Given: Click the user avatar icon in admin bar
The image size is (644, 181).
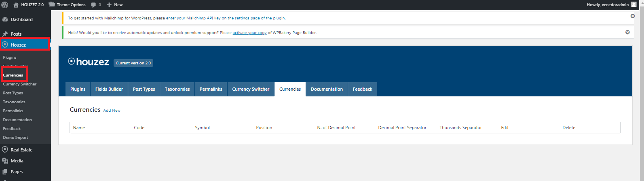Looking at the screenshot, I should coord(633,4).
